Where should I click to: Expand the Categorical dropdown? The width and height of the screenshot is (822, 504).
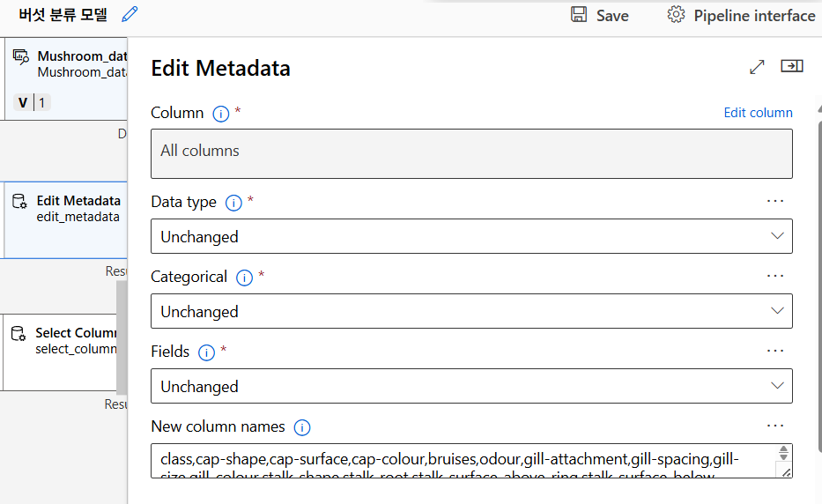click(x=471, y=311)
